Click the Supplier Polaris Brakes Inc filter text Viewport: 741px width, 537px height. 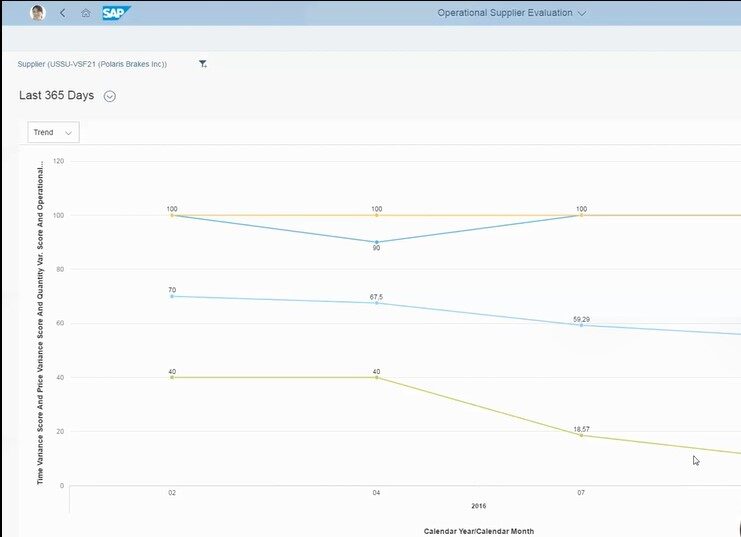[x=92, y=64]
